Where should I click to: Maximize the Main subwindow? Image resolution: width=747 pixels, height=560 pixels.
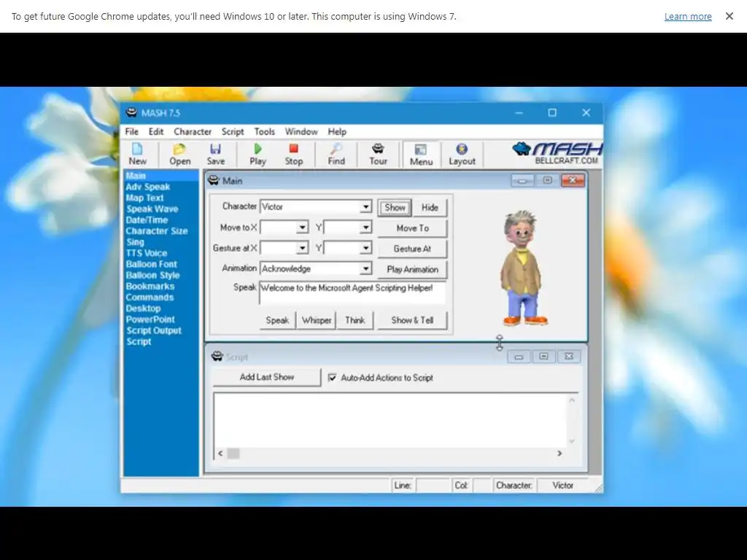(547, 181)
